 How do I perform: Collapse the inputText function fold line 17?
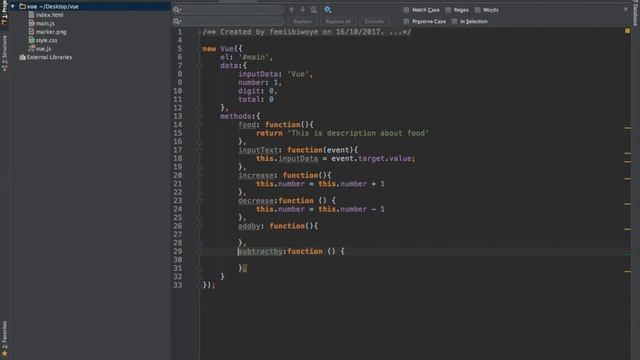click(x=200, y=150)
